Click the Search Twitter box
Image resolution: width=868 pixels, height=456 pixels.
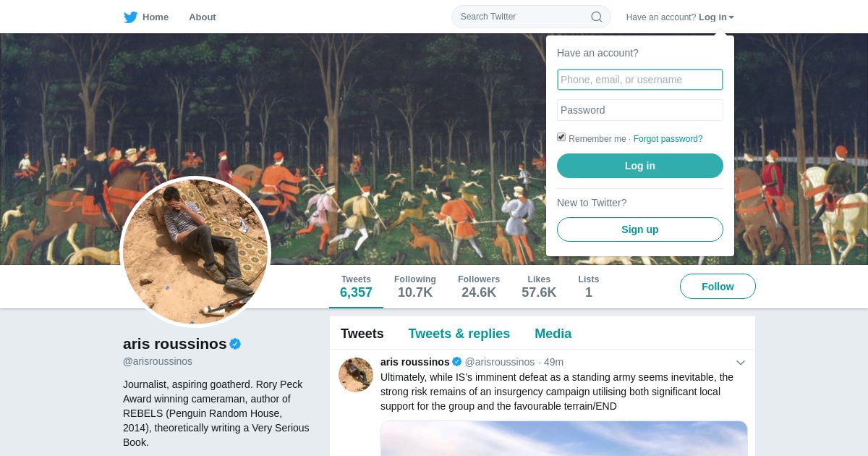coord(524,17)
